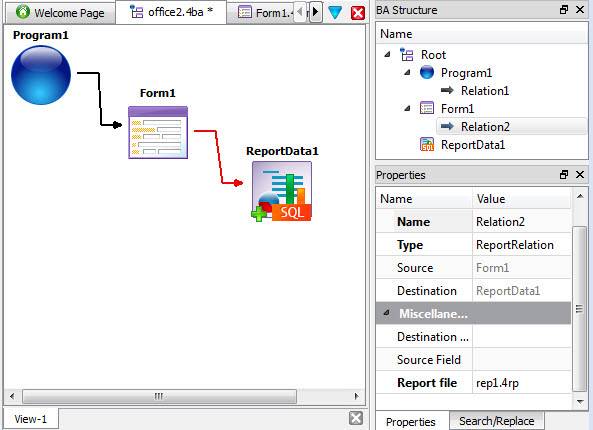The width and height of the screenshot is (593, 430).
Task: Click the Properties scrollbar down arrow
Action: (579, 402)
